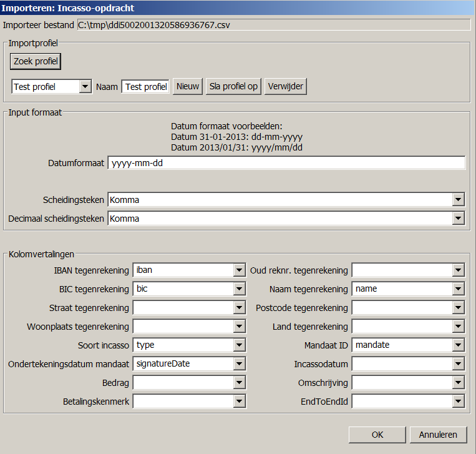Click the Zoek profiel button

point(37,61)
